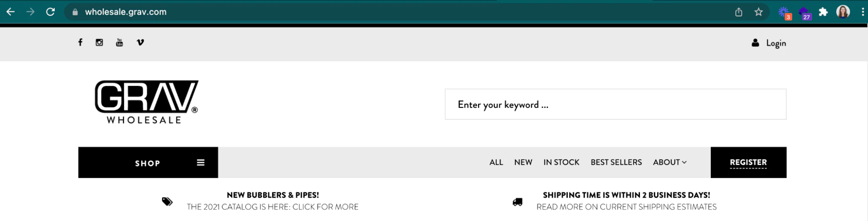
Task: Open the Instagram social icon
Action: click(x=99, y=42)
